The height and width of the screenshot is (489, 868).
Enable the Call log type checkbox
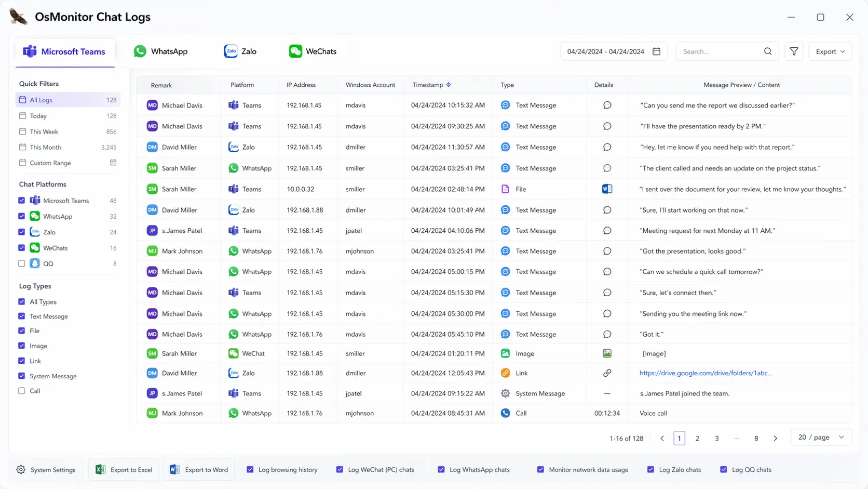coord(22,391)
